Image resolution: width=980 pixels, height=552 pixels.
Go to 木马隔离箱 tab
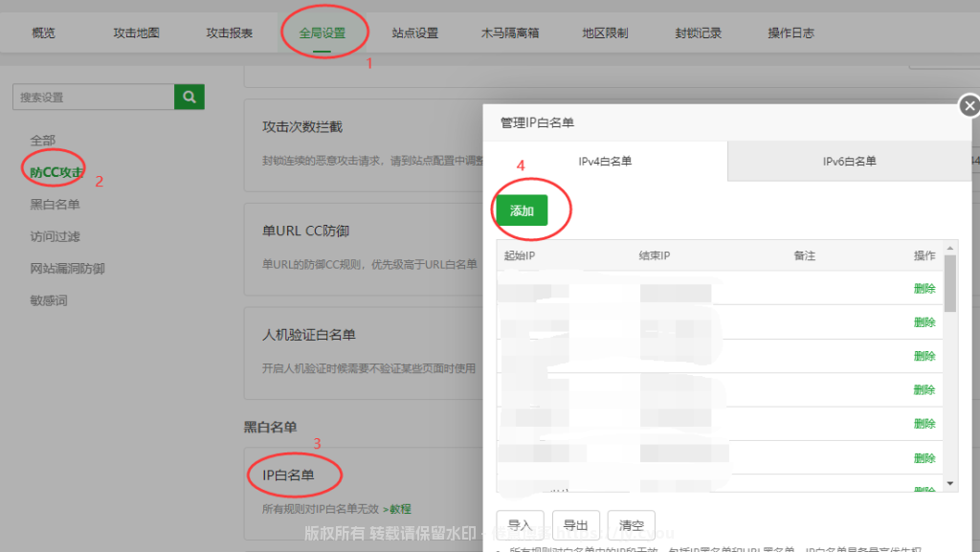[510, 33]
